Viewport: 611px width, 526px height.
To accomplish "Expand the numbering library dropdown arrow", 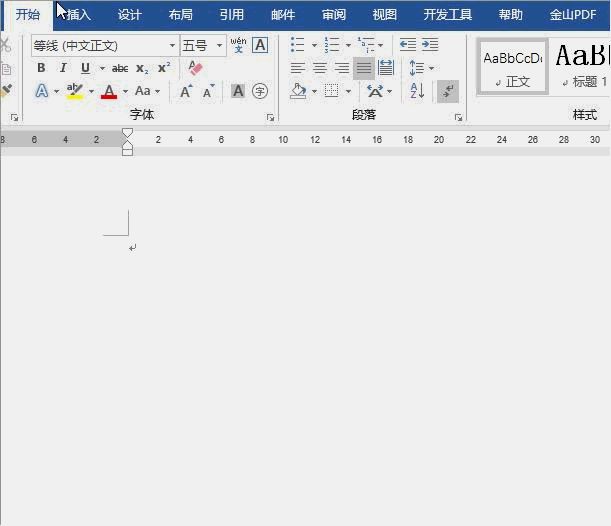I will [x=348, y=45].
